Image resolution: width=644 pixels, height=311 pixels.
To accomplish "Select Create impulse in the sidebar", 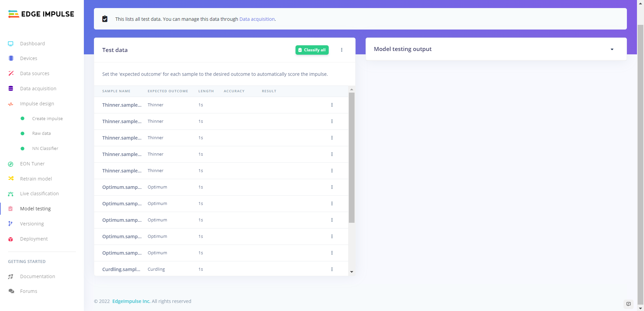I will [47, 118].
